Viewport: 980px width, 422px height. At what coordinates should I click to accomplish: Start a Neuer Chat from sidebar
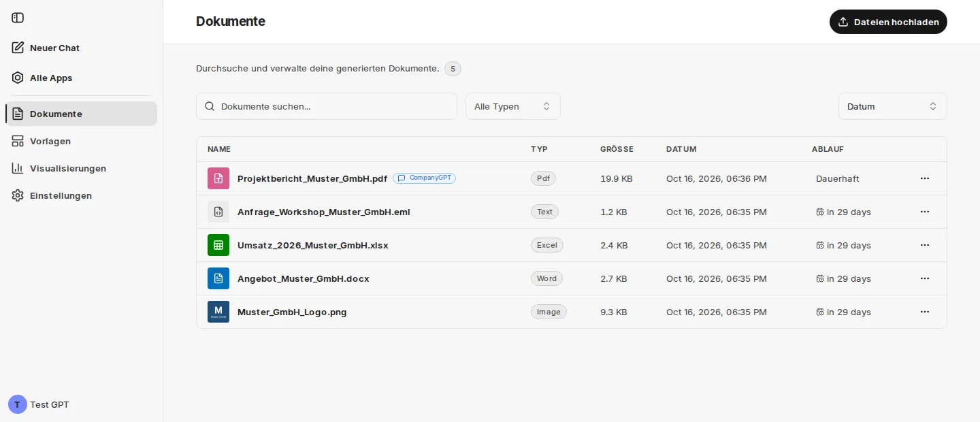point(81,48)
